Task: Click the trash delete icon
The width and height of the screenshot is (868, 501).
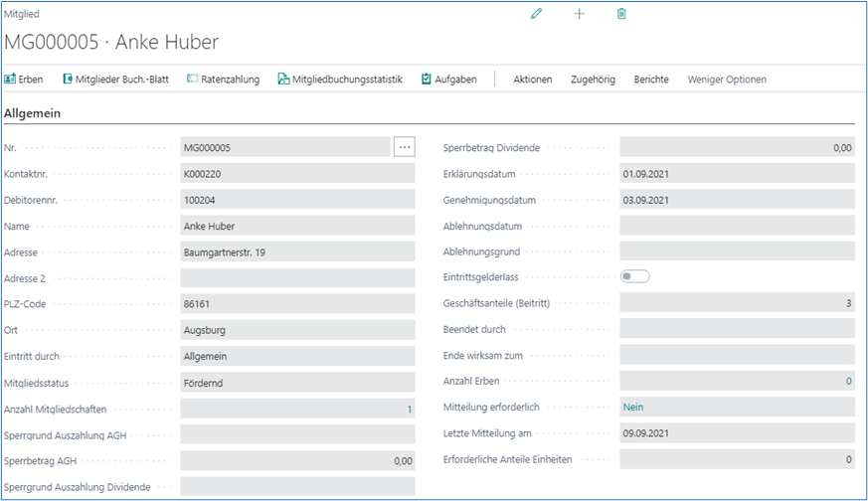Action: coord(621,14)
